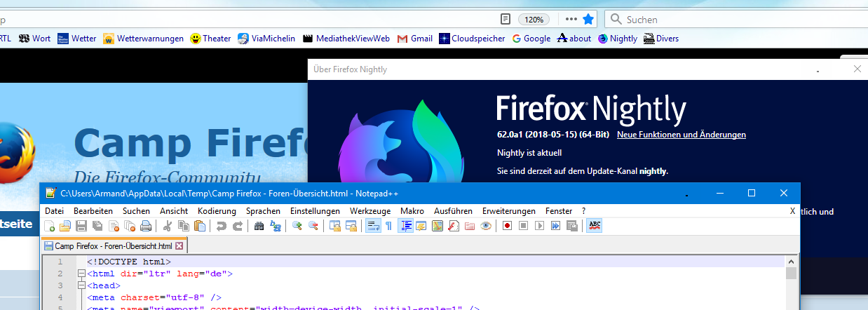The image size is (868, 310).
Task: Undo the last edit with the Undo arrow
Action: coord(221,226)
